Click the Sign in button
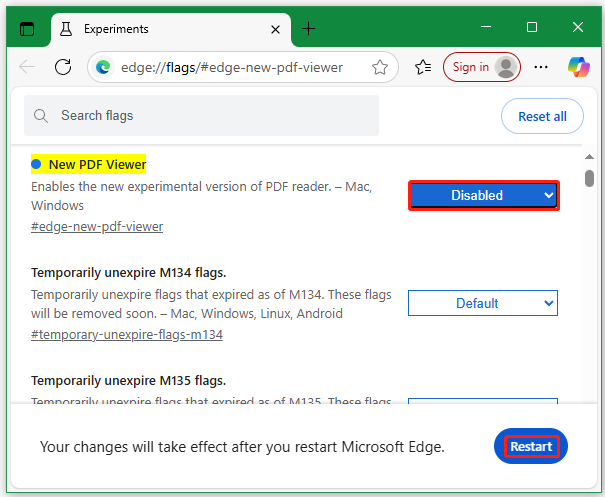Screen dimensions: 605x497 (482, 67)
